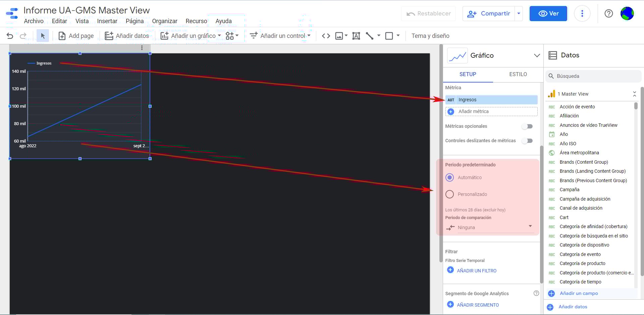644x315 pixels.
Task: Open the Insertar menu
Action: 107,21
